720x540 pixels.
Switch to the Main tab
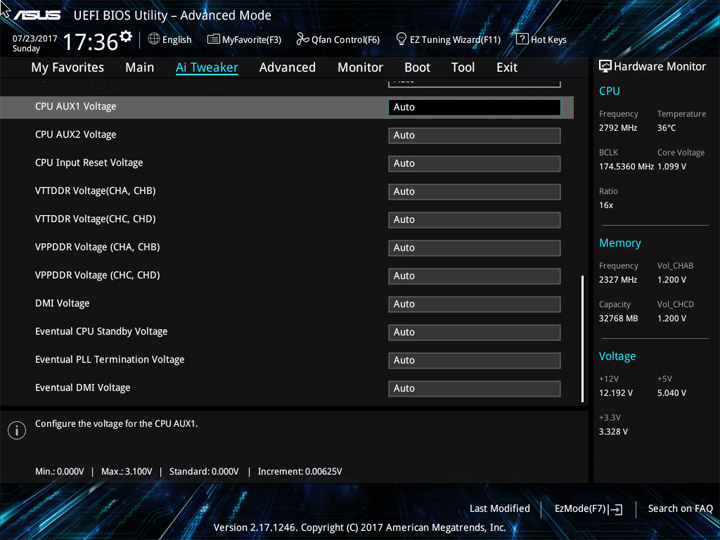[140, 68]
